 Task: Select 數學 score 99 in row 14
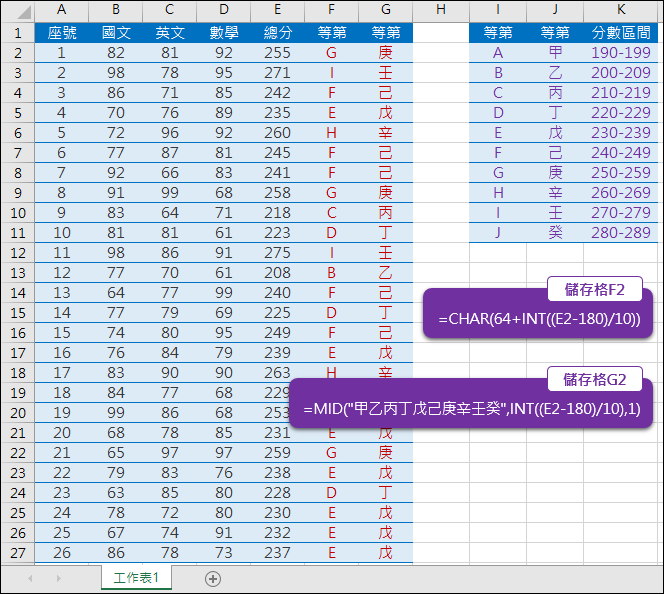pos(224,293)
